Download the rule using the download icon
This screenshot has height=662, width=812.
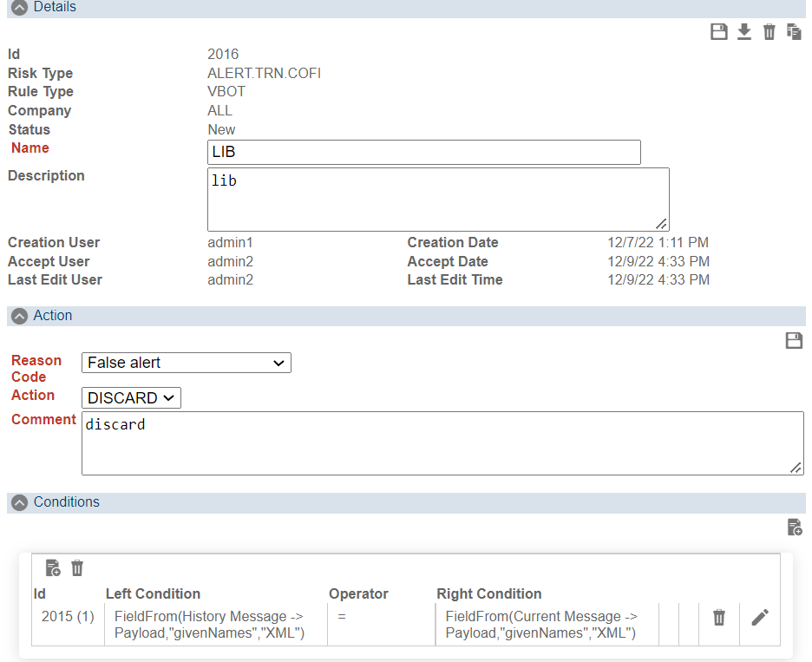tap(744, 30)
